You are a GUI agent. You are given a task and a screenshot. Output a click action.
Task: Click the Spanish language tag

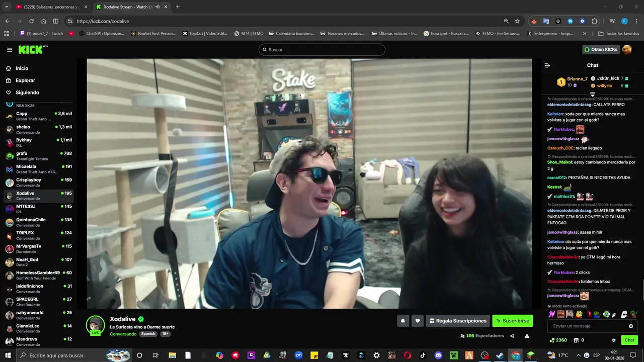pyautogui.click(x=148, y=334)
